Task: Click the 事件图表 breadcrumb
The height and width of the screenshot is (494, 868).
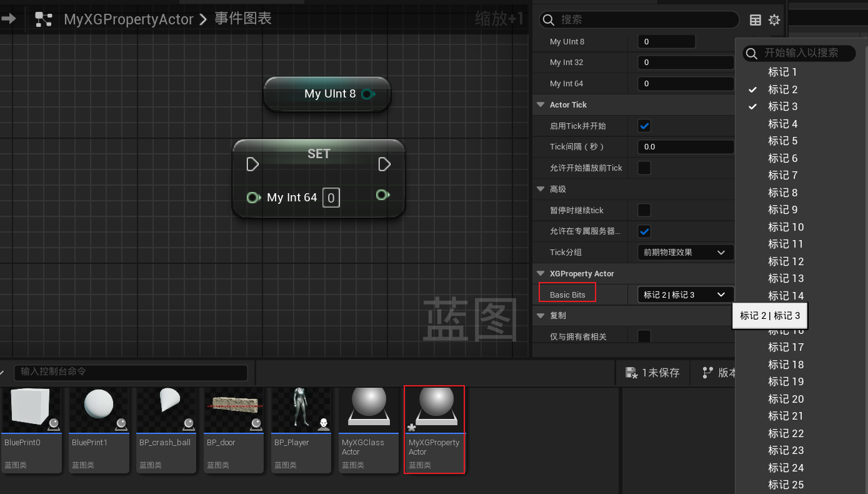Action: [x=243, y=19]
